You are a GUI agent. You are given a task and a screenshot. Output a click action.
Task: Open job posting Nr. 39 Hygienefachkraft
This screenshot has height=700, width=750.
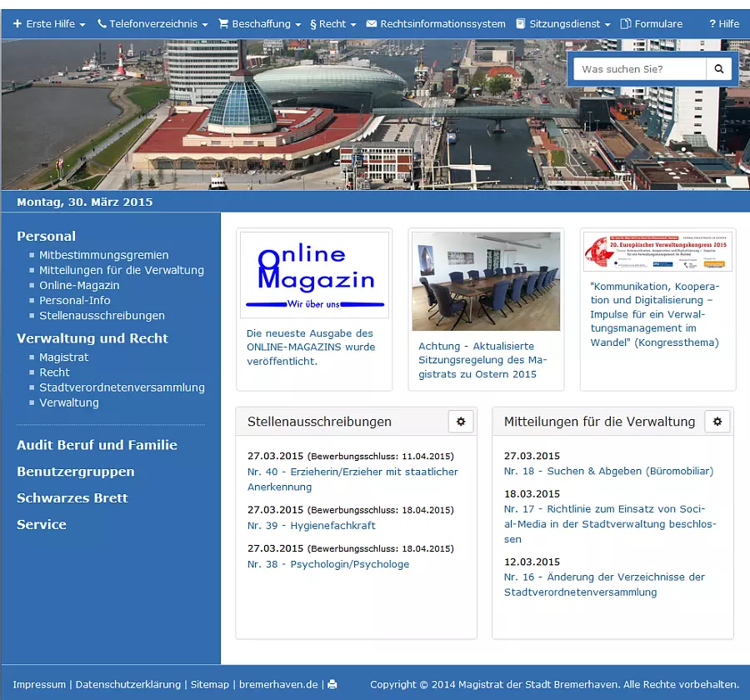coord(312,525)
